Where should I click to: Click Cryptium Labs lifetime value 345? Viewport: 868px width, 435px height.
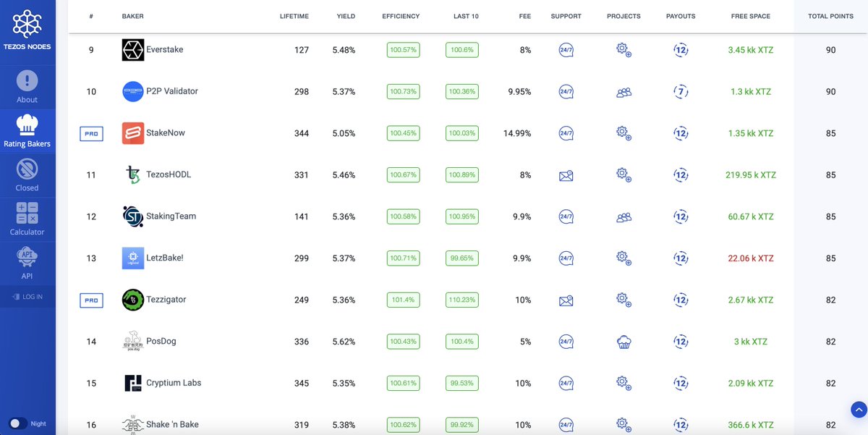click(302, 383)
